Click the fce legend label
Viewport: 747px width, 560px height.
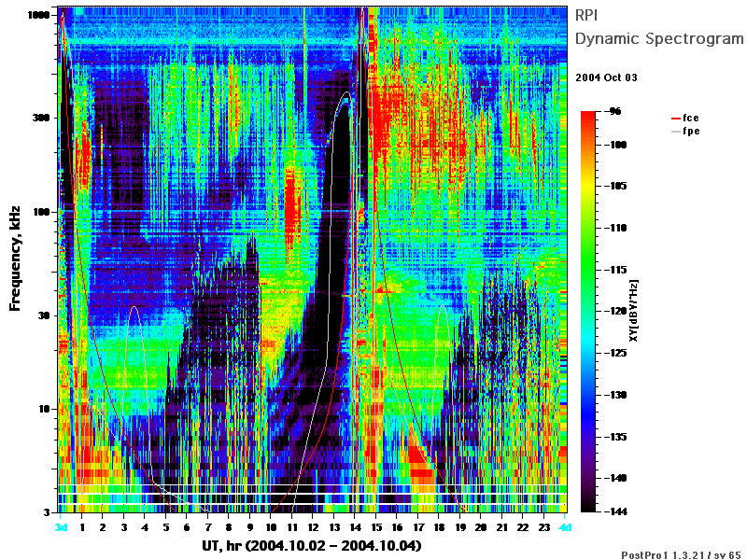[691, 119]
